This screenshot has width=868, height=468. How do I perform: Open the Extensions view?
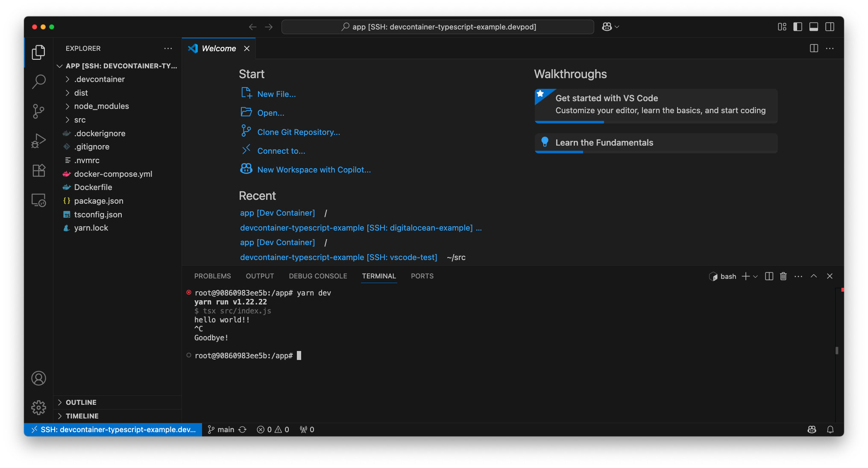coord(38,170)
